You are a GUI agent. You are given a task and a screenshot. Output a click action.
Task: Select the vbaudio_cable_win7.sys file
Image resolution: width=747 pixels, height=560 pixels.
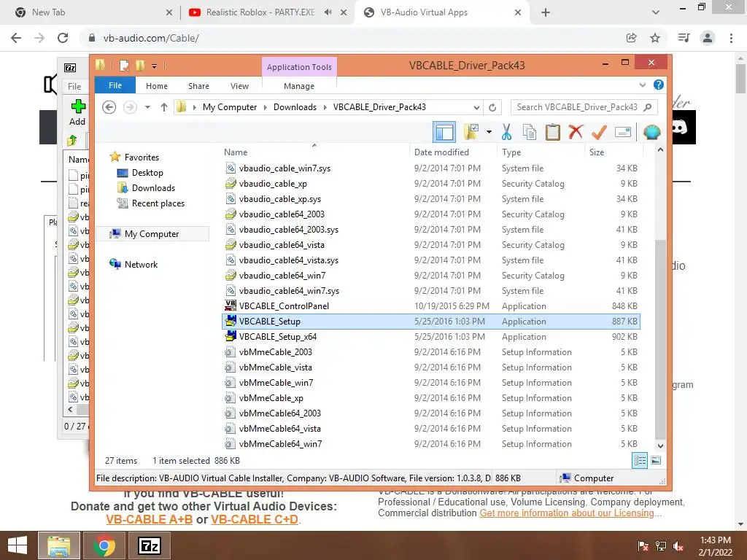(431, 168)
